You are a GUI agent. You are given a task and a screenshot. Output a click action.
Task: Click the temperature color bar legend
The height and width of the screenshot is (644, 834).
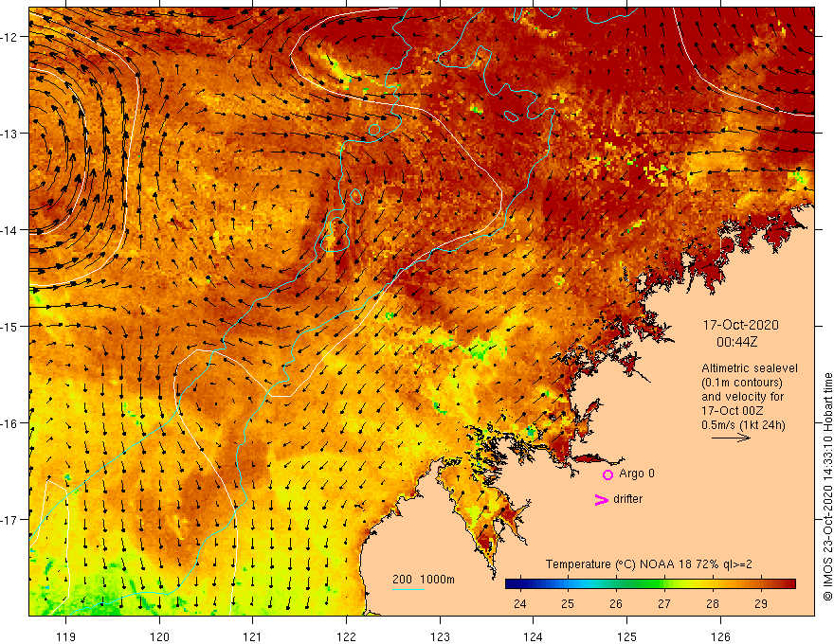pyautogui.click(x=650, y=584)
